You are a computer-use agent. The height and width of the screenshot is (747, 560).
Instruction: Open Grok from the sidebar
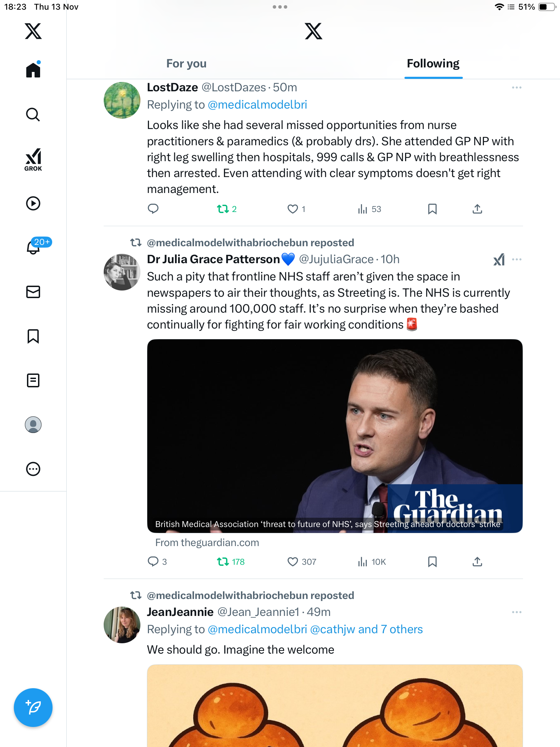click(33, 159)
